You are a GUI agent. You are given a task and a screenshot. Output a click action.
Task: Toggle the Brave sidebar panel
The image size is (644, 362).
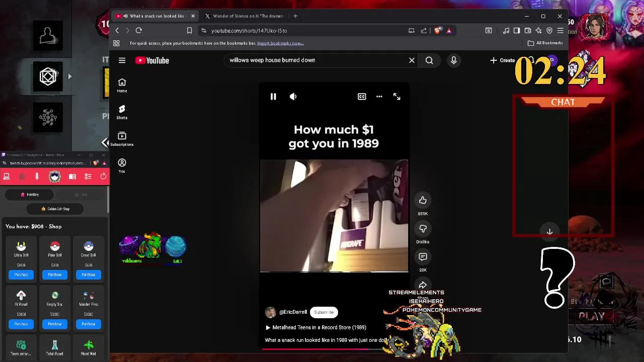pos(517,31)
